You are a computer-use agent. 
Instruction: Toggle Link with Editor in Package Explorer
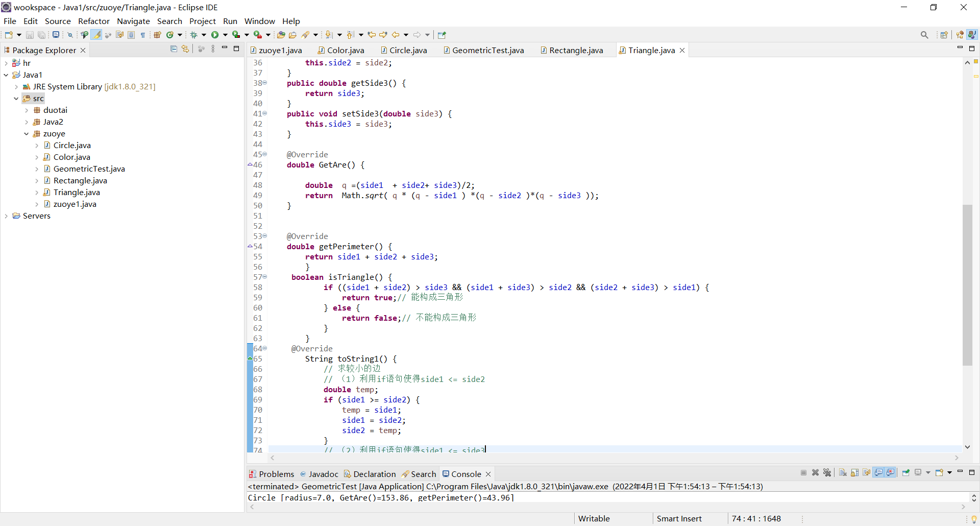[185, 49]
